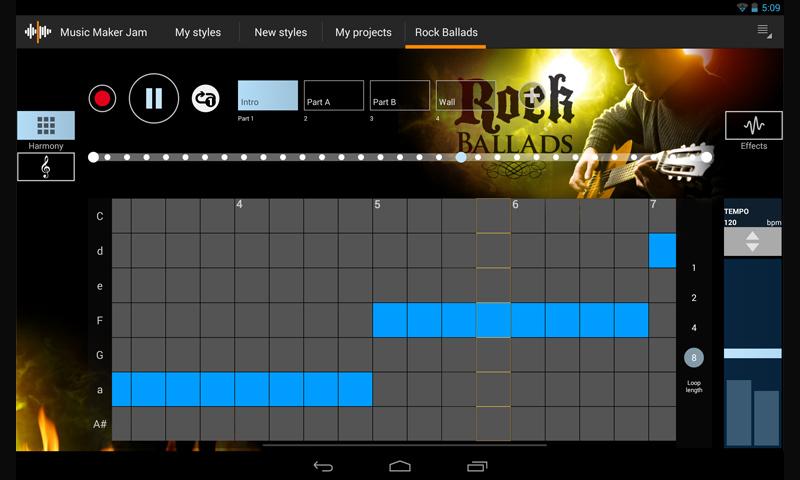Click the start handle of the timeline
800x480 pixels.
(93, 157)
